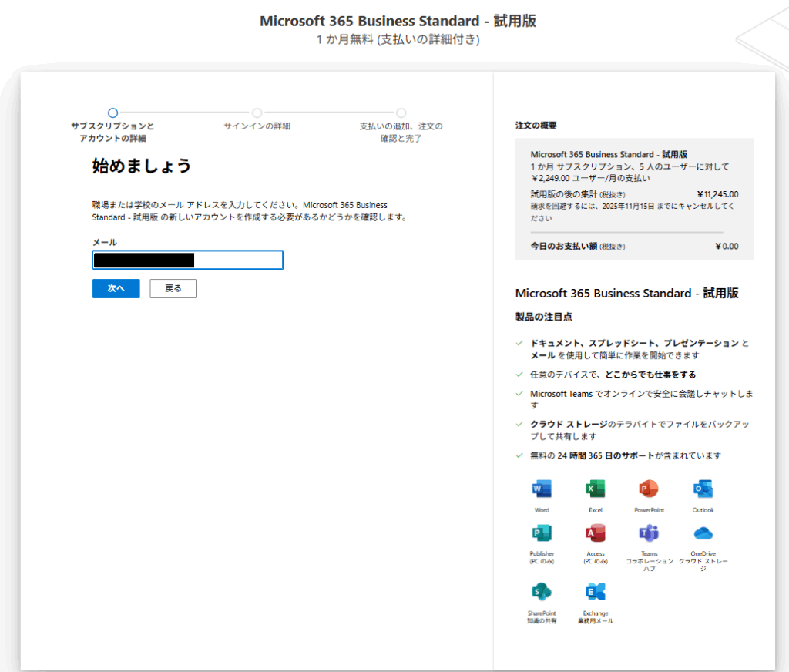Select the third step circle for payment
The width and height of the screenshot is (789, 672).
point(401,113)
